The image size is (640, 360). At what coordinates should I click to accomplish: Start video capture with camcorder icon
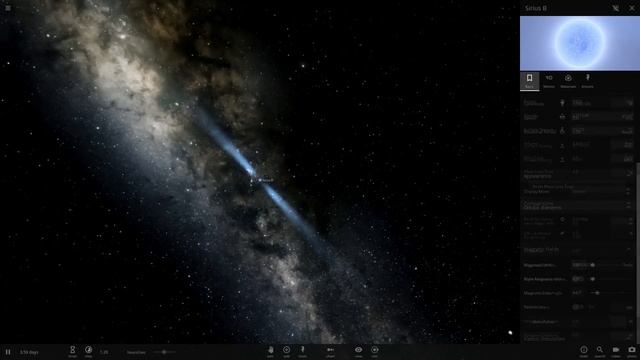tap(616, 351)
